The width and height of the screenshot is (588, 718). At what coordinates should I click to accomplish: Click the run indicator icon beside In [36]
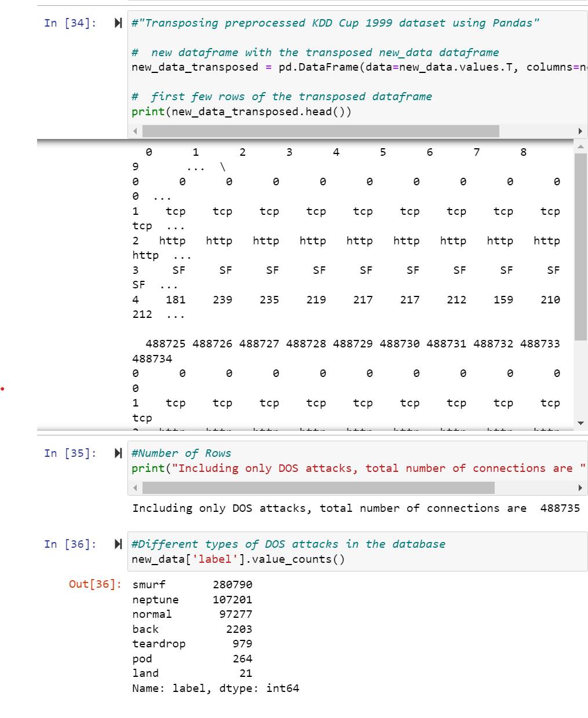[118, 544]
